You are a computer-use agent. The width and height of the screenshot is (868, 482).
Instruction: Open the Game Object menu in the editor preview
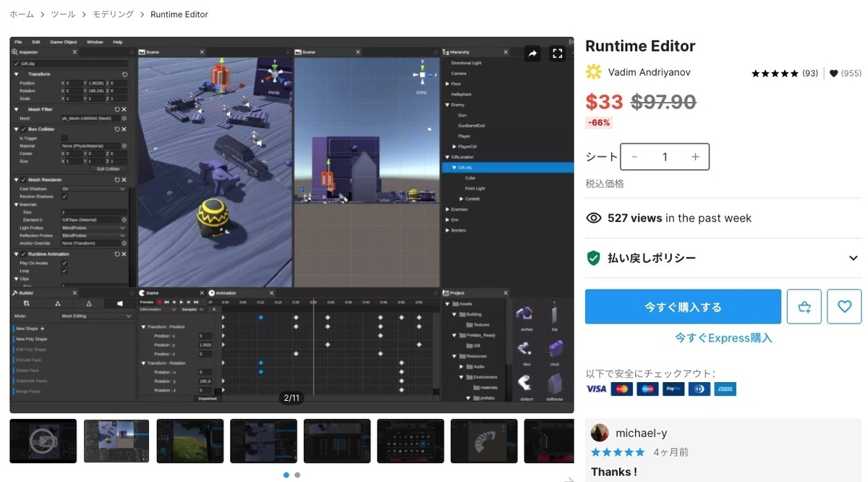tap(64, 42)
